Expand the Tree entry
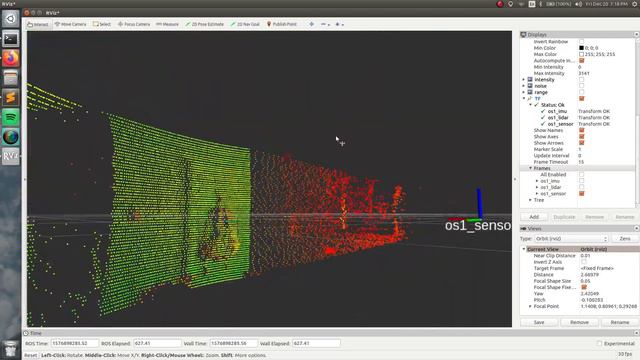The height and width of the screenshot is (360, 640). pos(530,200)
